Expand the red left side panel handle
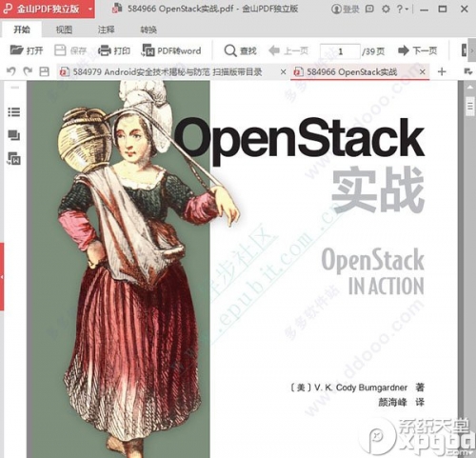This screenshot has width=476, height=458. click(2, 277)
